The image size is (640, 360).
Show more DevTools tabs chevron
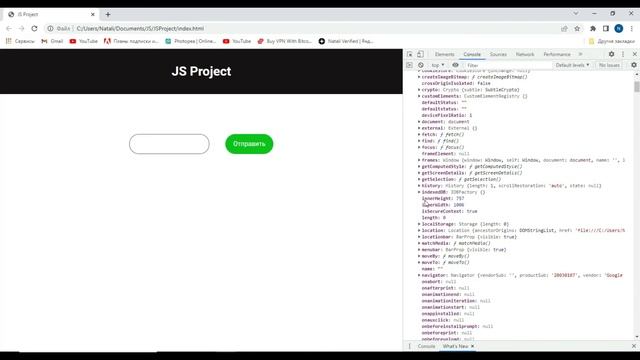point(580,54)
